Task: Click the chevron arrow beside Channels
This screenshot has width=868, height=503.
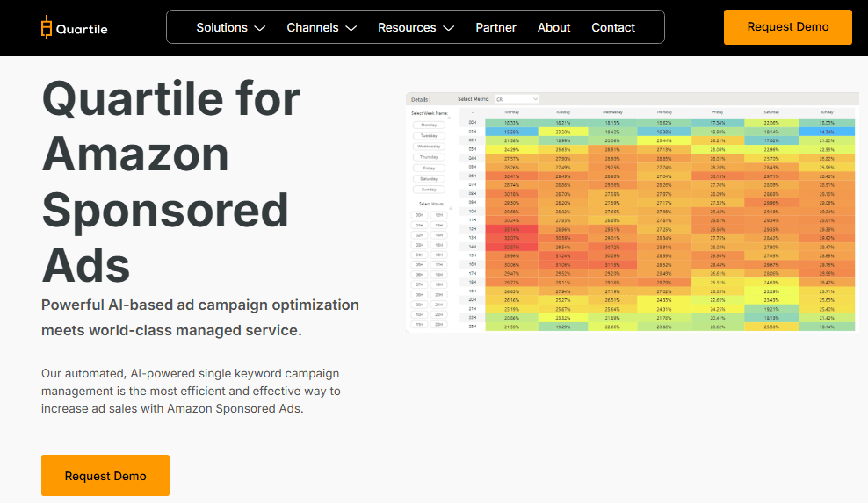Action: (x=351, y=28)
